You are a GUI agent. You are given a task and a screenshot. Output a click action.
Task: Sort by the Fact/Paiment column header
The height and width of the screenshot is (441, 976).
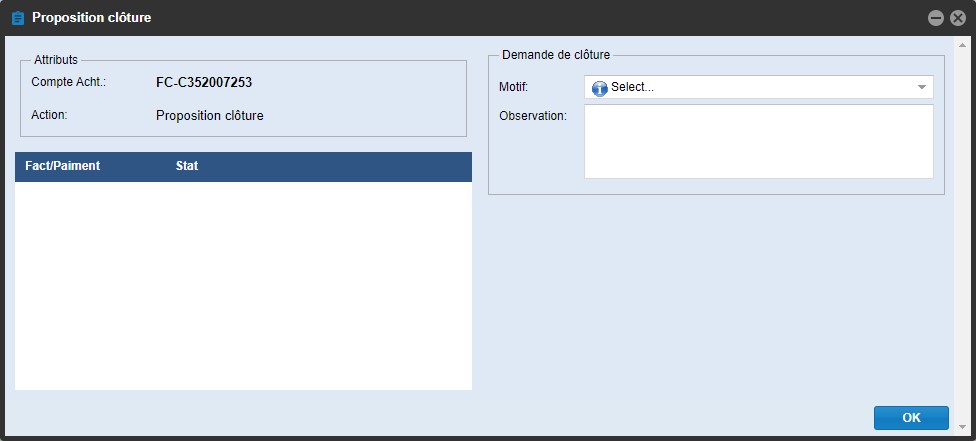tap(63, 166)
